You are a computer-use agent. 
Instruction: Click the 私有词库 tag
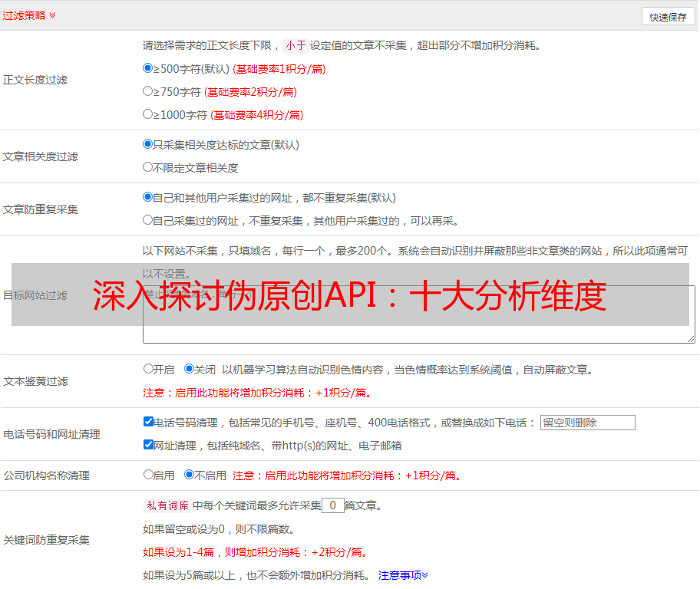point(166,505)
